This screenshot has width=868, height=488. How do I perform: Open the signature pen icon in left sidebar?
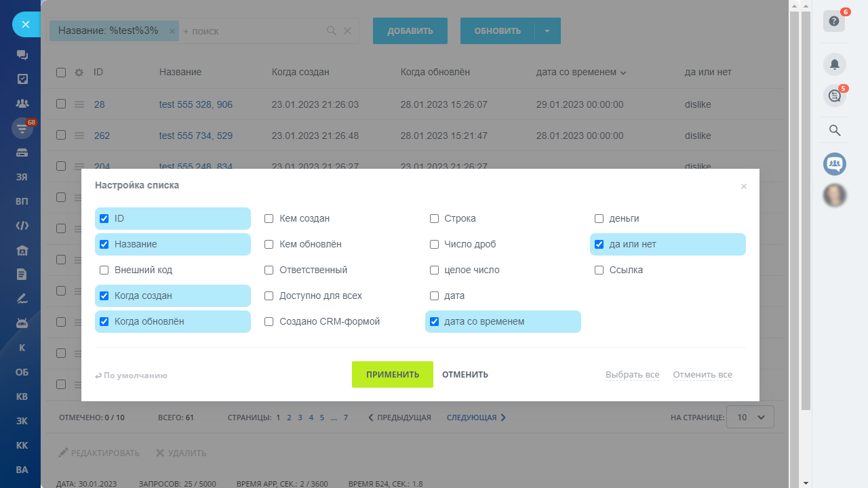click(x=22, y=299)
